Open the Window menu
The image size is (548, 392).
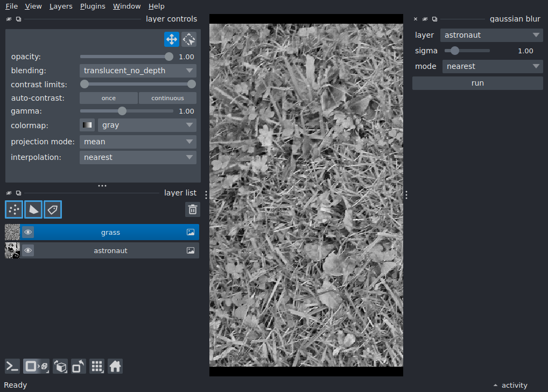point(127,6)
